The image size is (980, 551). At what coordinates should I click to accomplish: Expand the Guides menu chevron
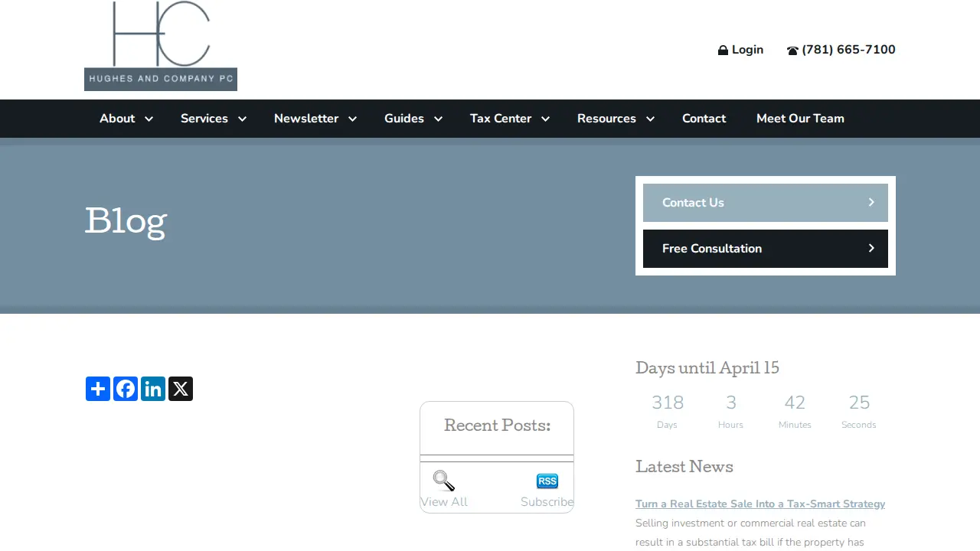[x=438, y=119]
